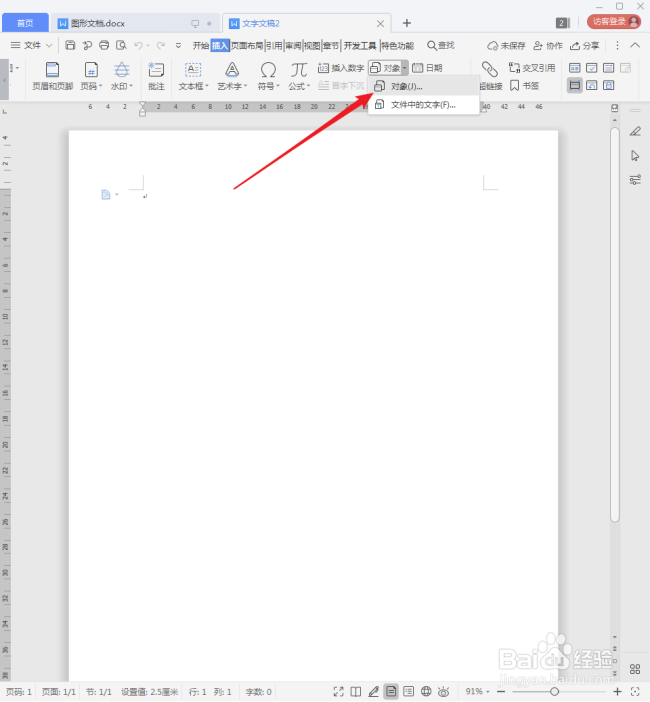
Task: Expand the Formula (公式) dropdown arrow
Action: tap(308, 86)
